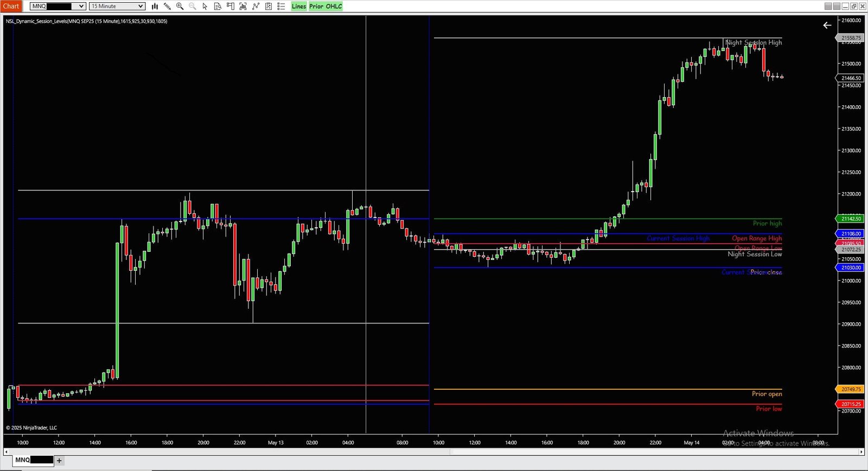This screenshot has height=471, width=868.
Task: Click the white left arrow on chart
Action: click(x=827, y=26)
